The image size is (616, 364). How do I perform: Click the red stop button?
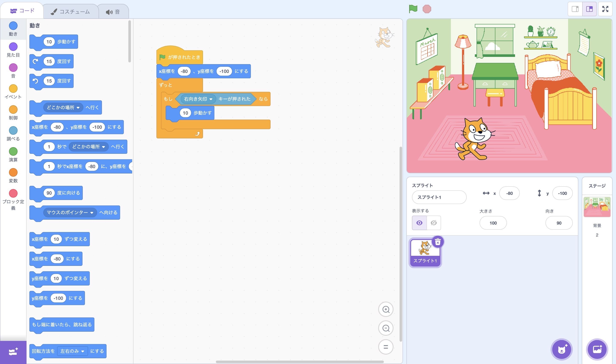point(427,9)
